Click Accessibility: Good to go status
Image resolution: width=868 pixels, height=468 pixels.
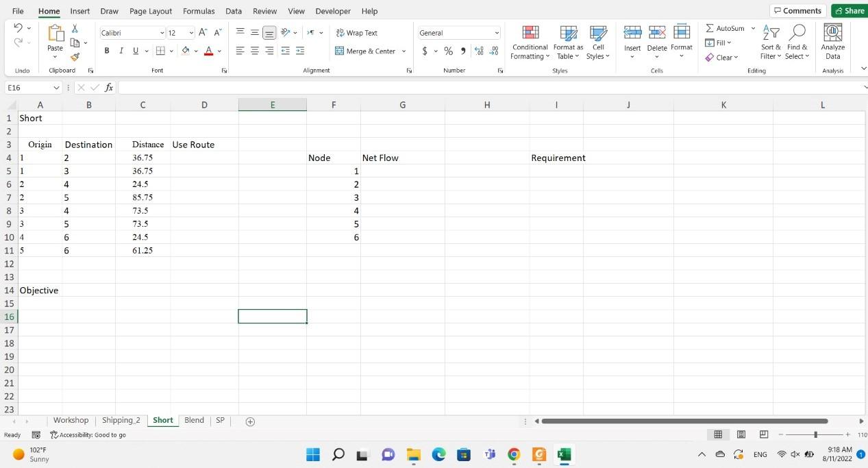tap(88, 435)
